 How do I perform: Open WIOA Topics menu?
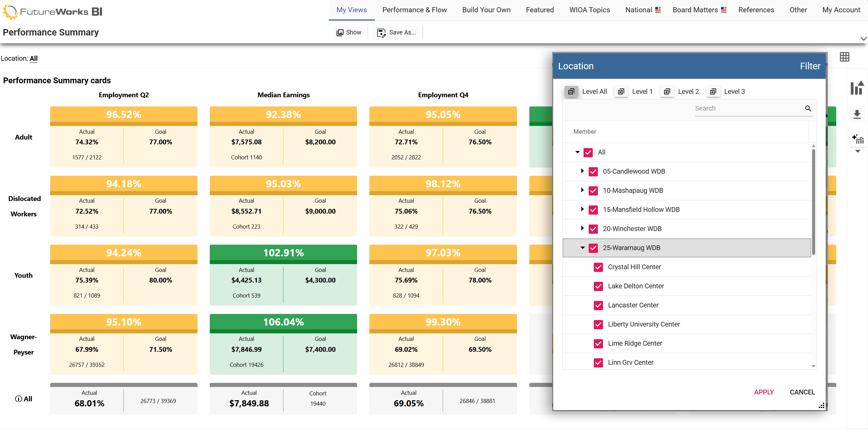(x=590, y=10)
